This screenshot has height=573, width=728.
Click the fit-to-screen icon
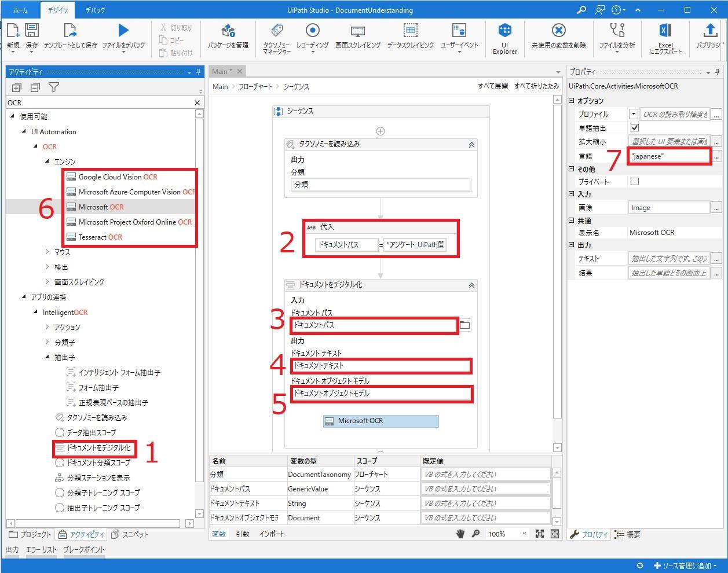(540, 534)
